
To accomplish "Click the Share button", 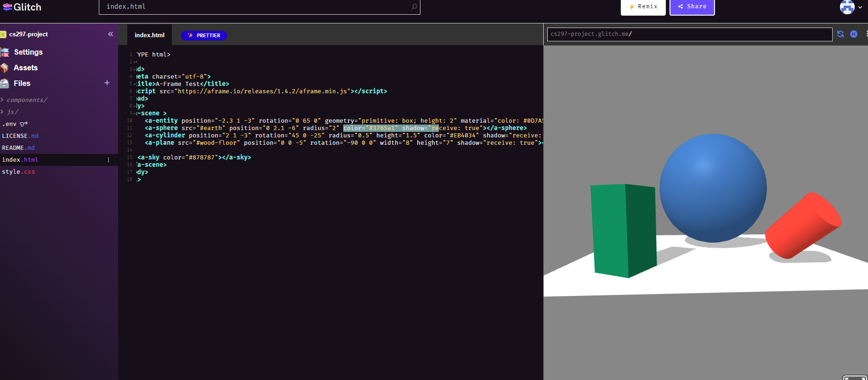I will (692, 7).
